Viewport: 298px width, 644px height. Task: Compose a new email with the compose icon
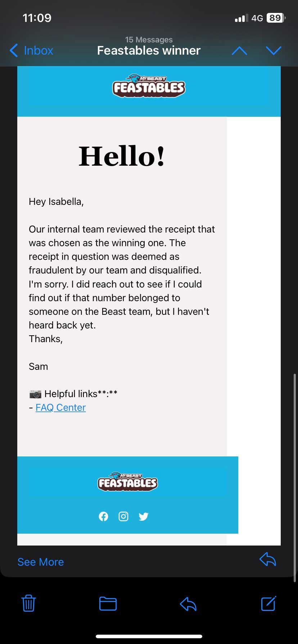(x=268, y=604)
